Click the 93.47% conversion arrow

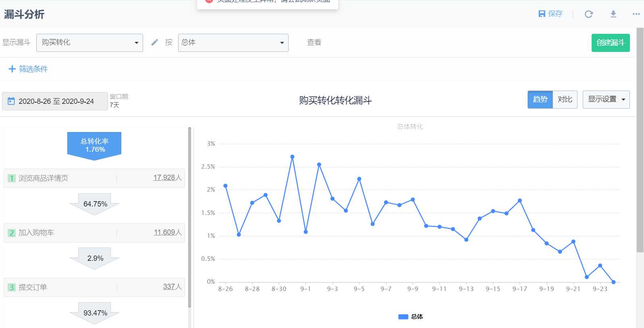pyautogui.click(x=95, y=313)
